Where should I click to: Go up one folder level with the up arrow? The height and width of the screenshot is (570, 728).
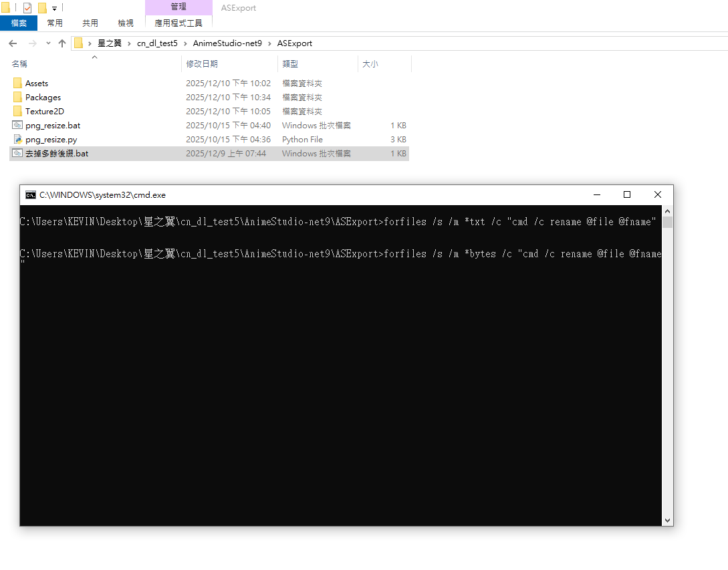[62, 43]
